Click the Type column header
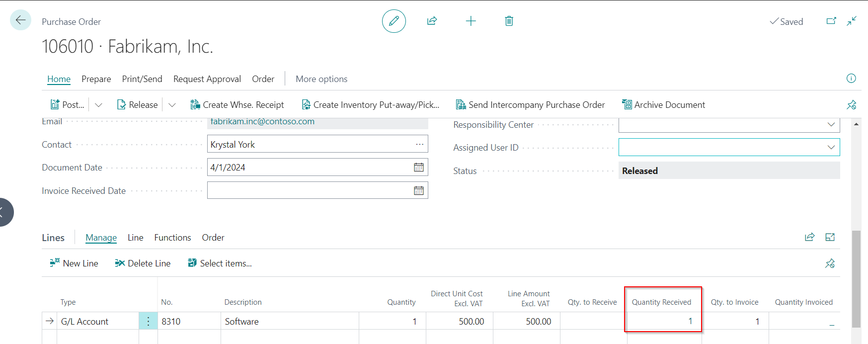 point(68,302)
